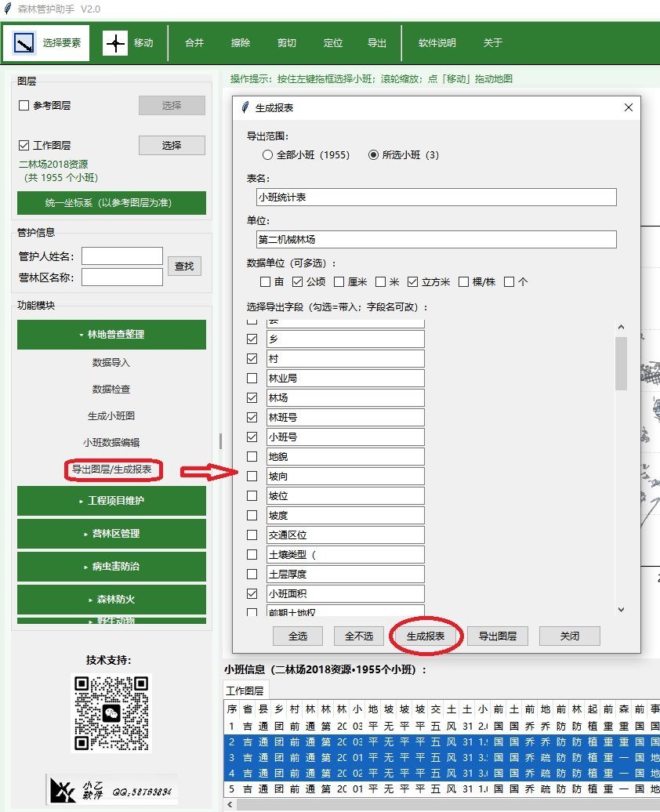The width and height of the screenshot is (660, 812).
Task: Click the 关闭 button in dialog
Action: 569,636
